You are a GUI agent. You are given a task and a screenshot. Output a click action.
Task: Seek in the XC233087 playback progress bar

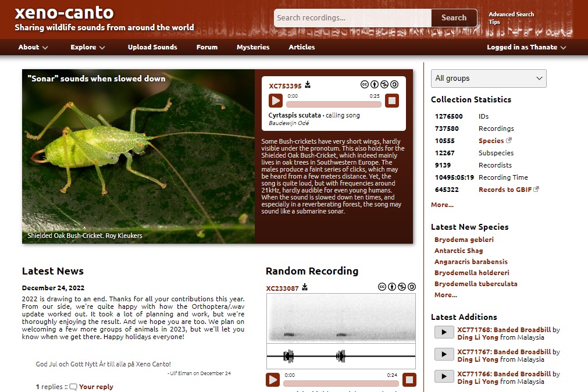[x=340, y=383]
